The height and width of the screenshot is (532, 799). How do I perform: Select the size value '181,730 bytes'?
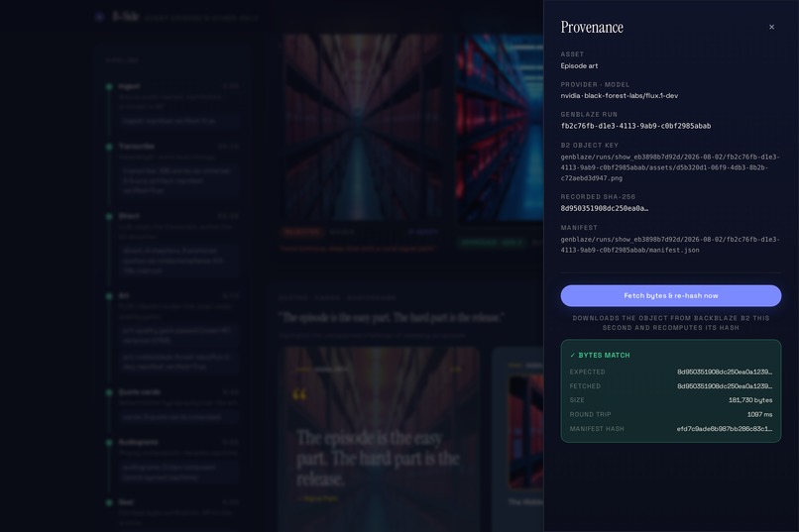pos(750,400)
